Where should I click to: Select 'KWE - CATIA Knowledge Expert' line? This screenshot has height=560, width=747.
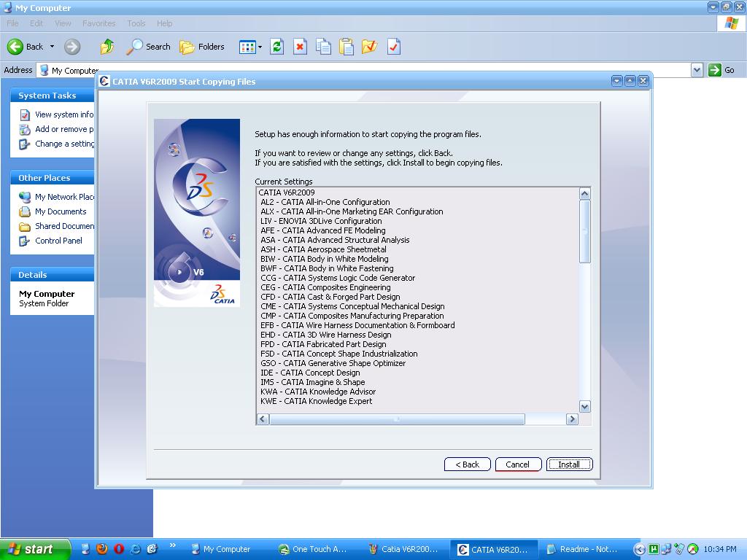click(317, 401)
